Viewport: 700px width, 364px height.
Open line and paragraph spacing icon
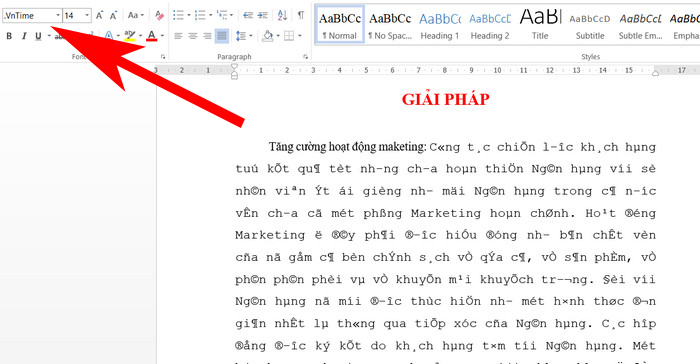click(241, 35)
